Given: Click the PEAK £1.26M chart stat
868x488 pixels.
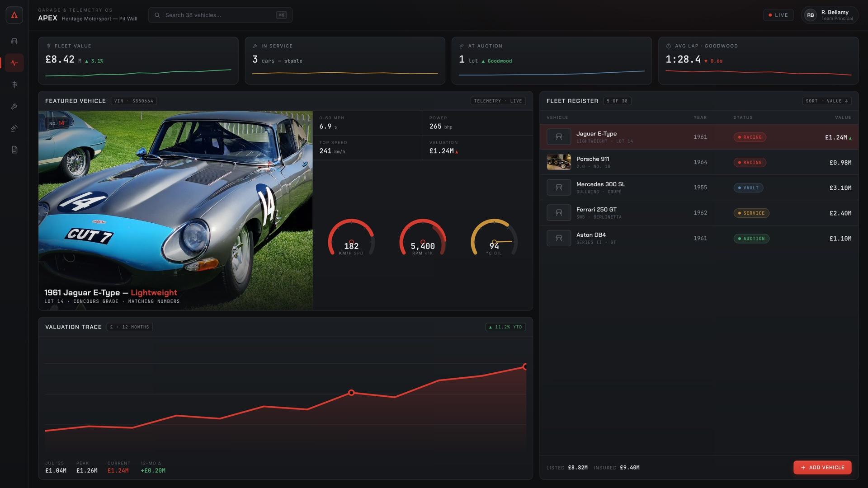Looking at the screenshot, I should pyautogui.click(x=87, y=467).
